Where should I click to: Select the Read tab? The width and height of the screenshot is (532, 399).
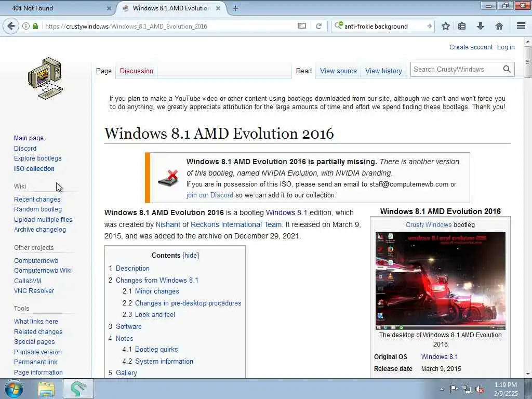click(303, 71)
